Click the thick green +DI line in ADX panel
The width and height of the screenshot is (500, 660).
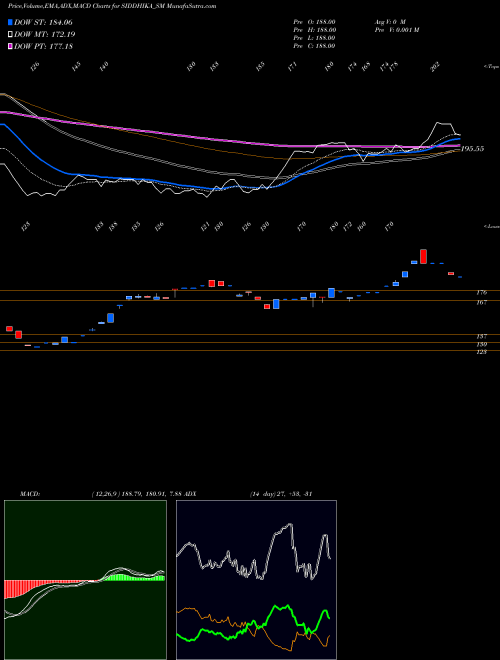point(276,608)
